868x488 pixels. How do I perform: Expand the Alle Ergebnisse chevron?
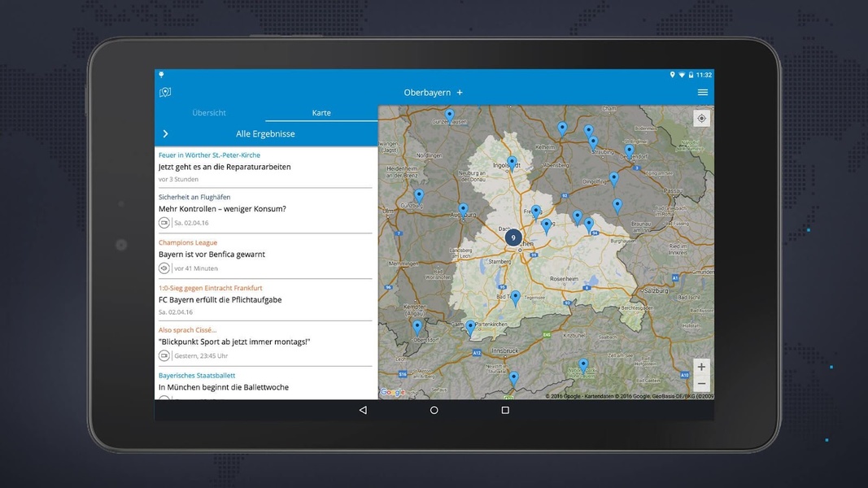[165, 134]
